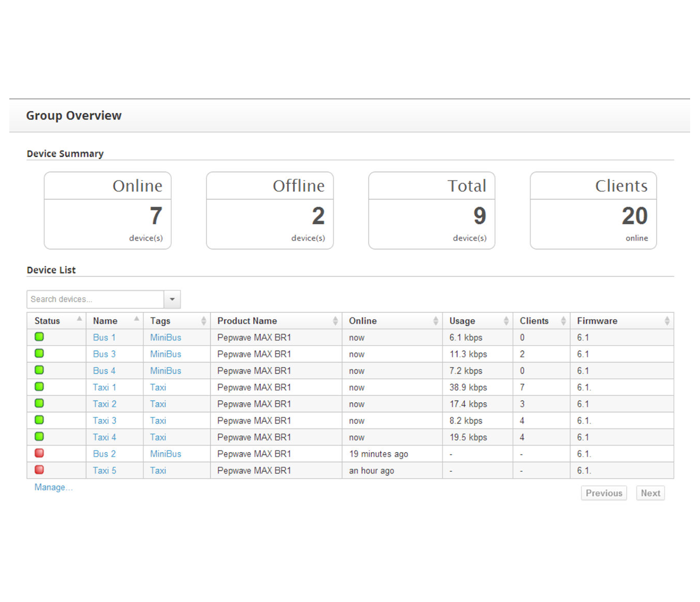The height and width of the screenshot is (602, 700).
Task: Click the Next page button
Action: coord(650,493)
